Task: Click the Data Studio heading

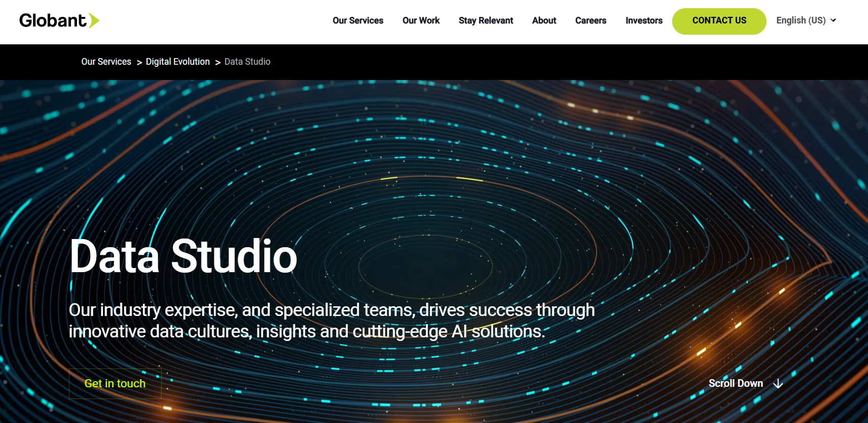Action: point(183,256)
